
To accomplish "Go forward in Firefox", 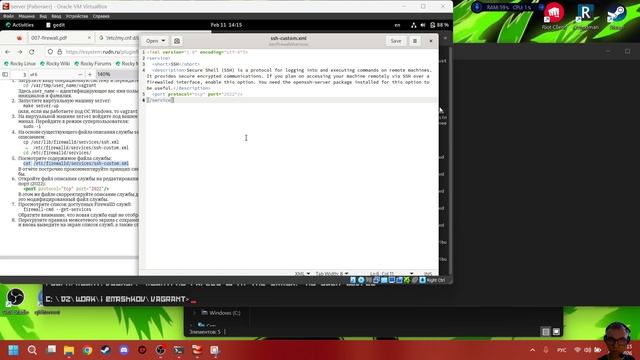I will (20, 52).
